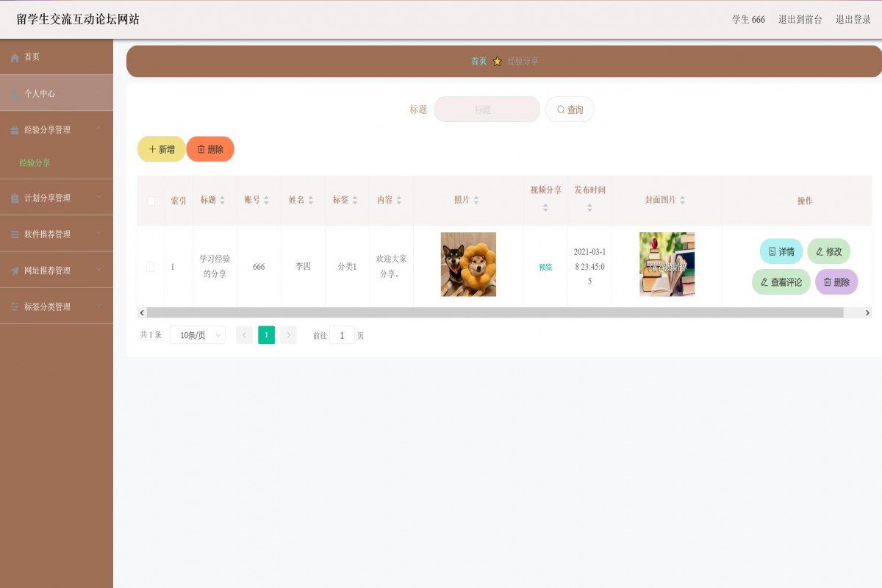Click the star icon in the breadcrumb
Screen dimensions: 882x588
[498, 61]
